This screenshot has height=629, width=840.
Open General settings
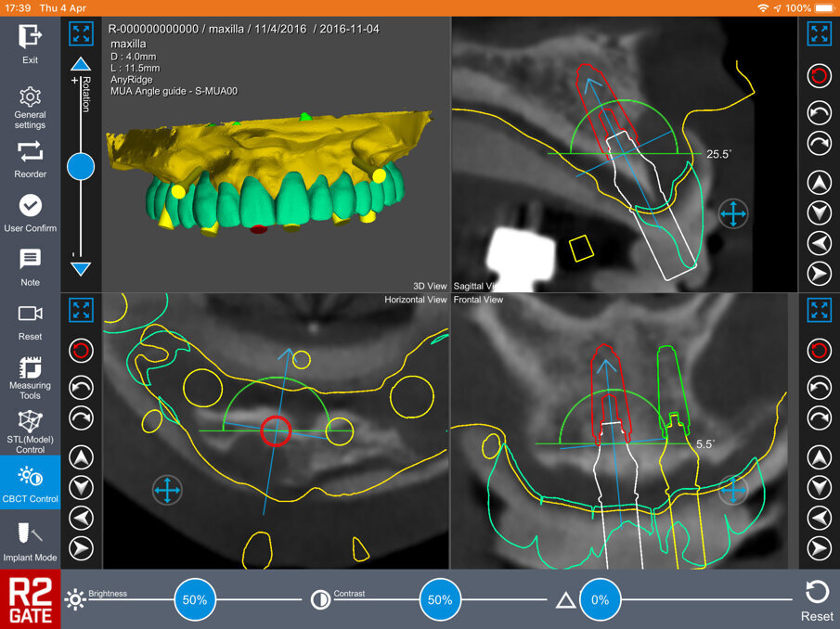click(x=31, y=97)
